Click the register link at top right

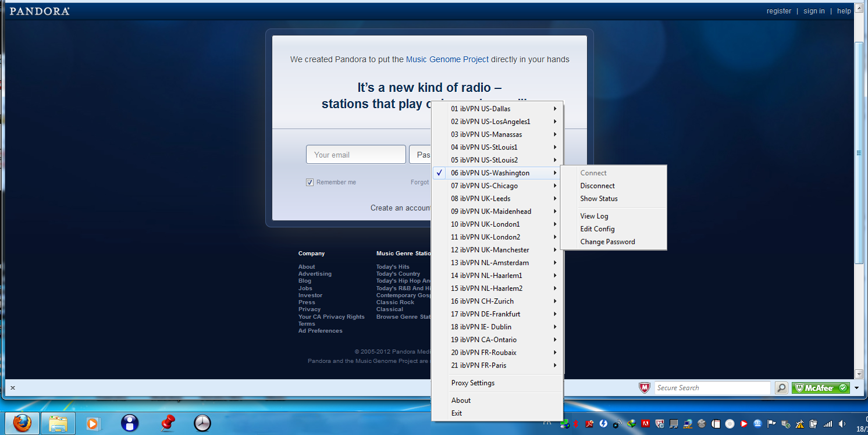779,11
